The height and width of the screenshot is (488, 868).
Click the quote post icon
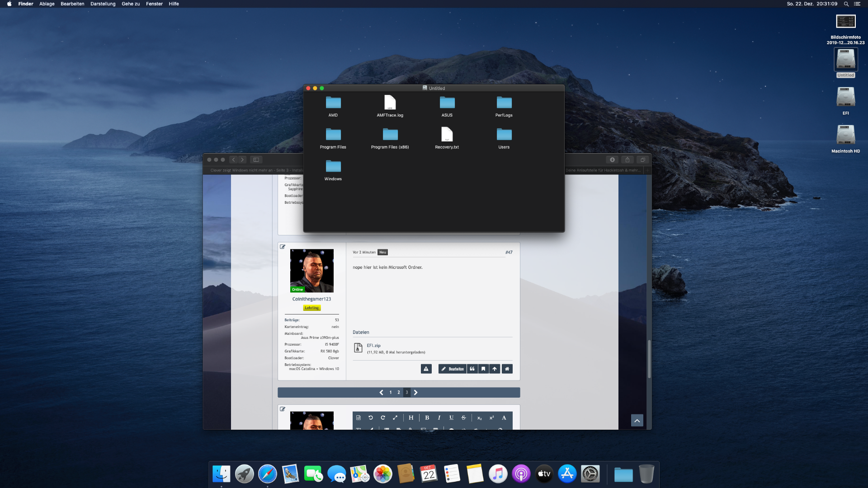pos(472,369)
